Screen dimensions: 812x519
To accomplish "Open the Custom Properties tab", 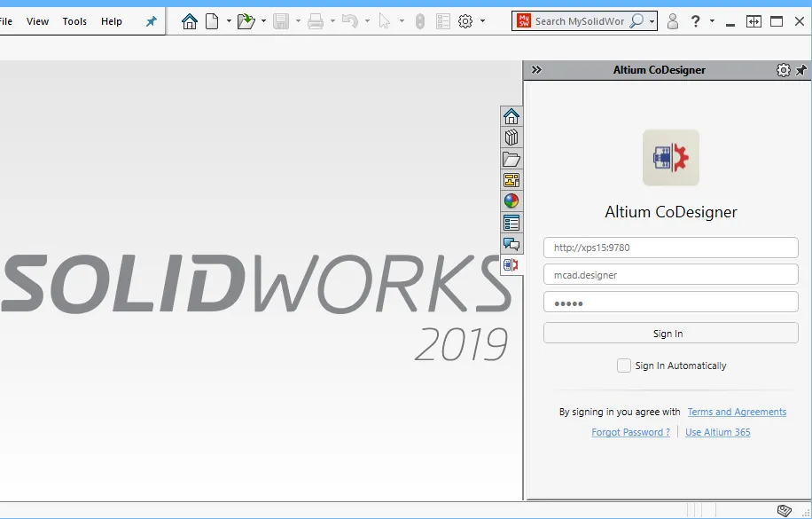I will click(x=511, y=223).
